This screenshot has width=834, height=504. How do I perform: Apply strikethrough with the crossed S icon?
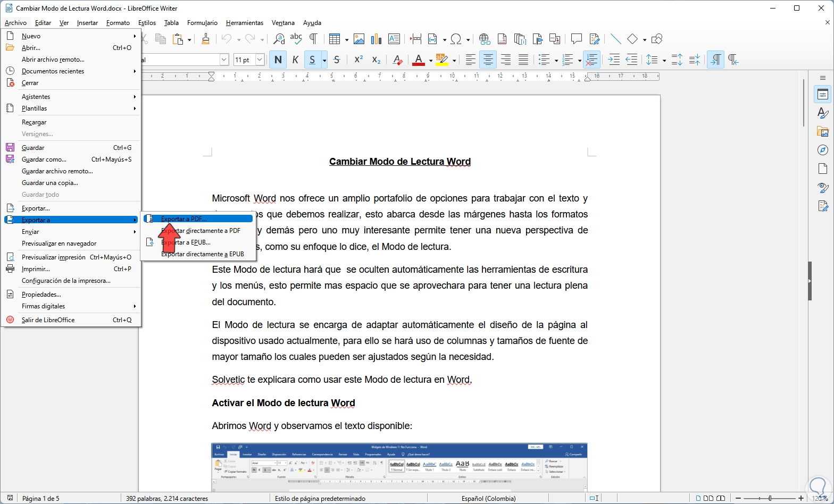[337, 60]
